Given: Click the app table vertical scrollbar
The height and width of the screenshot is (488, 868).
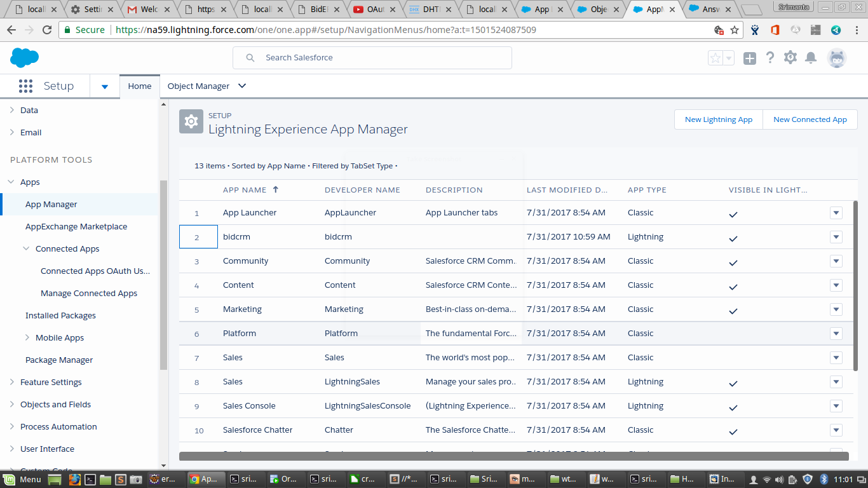Looking at the screenshot, I should 855,286.
